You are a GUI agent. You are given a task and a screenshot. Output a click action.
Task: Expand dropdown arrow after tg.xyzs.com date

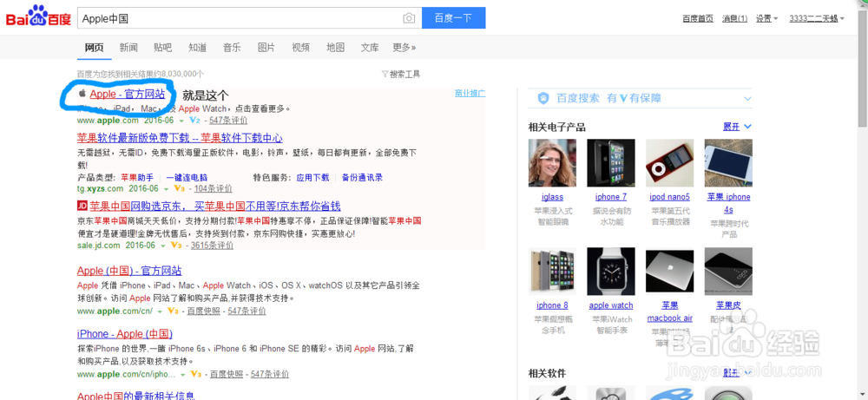[166, 188]
